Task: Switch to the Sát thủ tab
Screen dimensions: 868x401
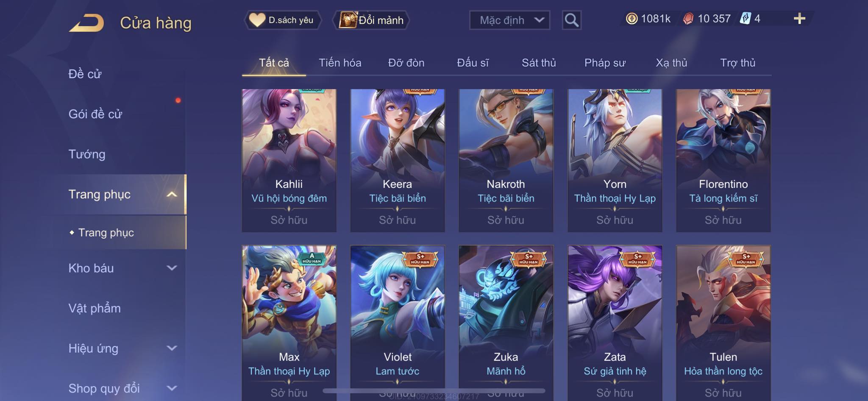Action: [x=538, y=63]
